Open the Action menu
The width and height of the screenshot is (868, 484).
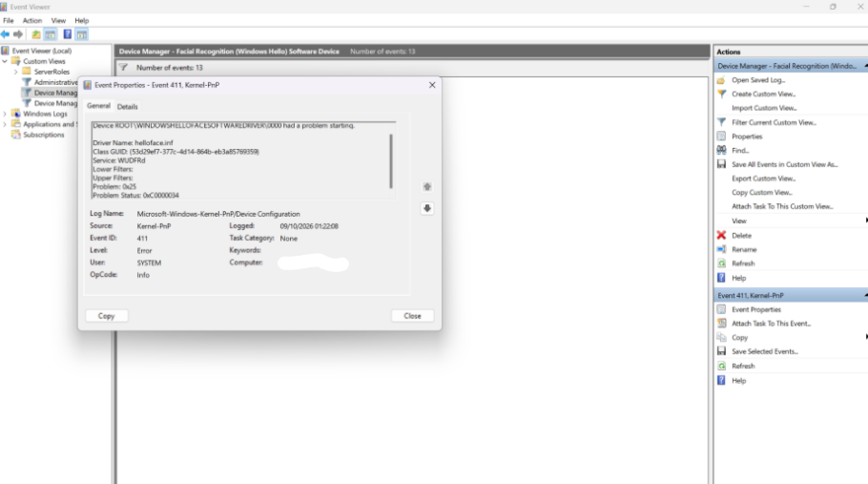tap(32, 20)
